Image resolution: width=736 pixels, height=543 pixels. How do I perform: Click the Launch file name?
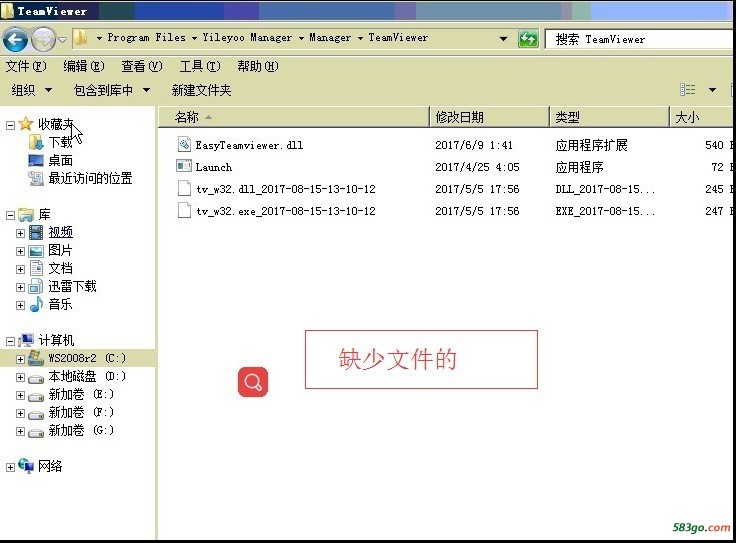(x=214, y=167)
